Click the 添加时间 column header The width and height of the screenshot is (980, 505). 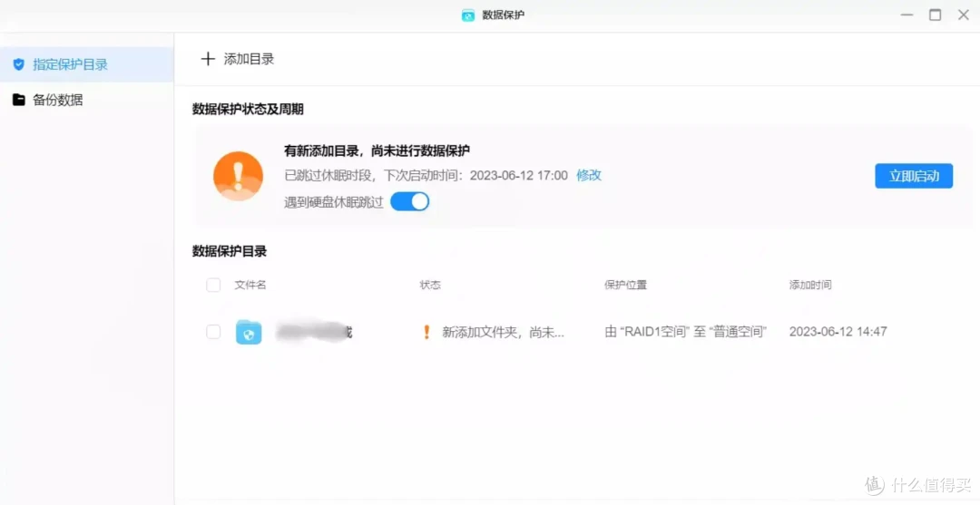[810, 286]
